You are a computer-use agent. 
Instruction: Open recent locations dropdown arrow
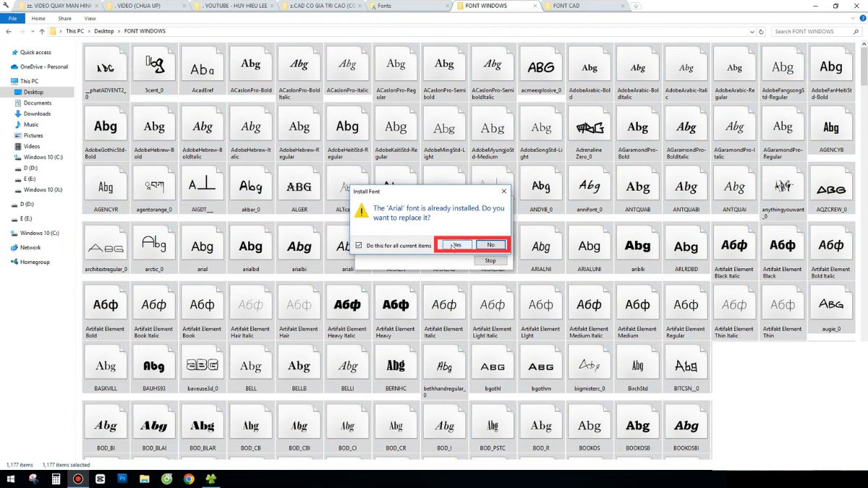(x=32, y=32)
